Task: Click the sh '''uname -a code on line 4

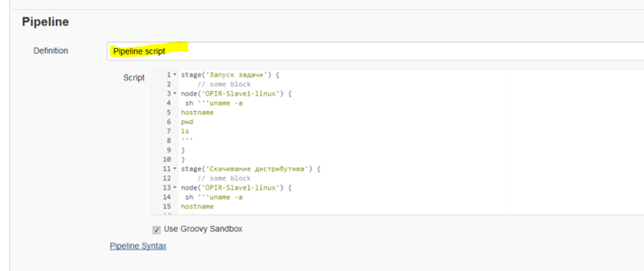Action: pyautogui.click(x=214, y=103)
